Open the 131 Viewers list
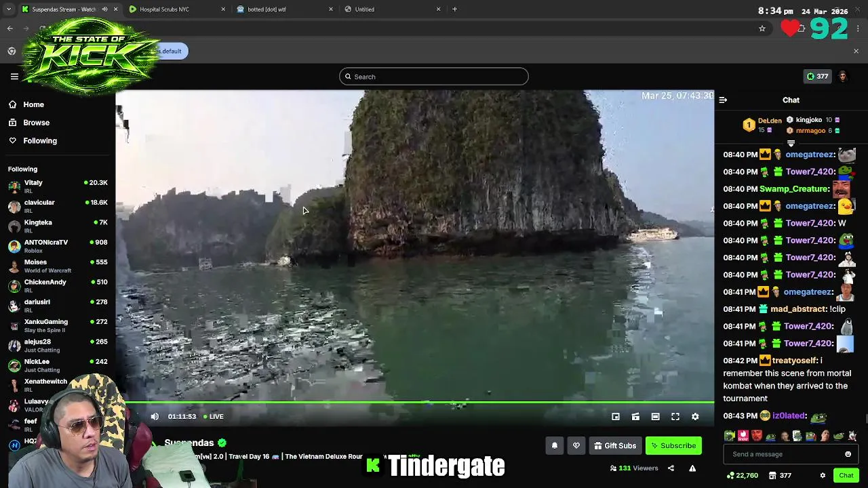868x488 pixels. click(x=634, y=468)
